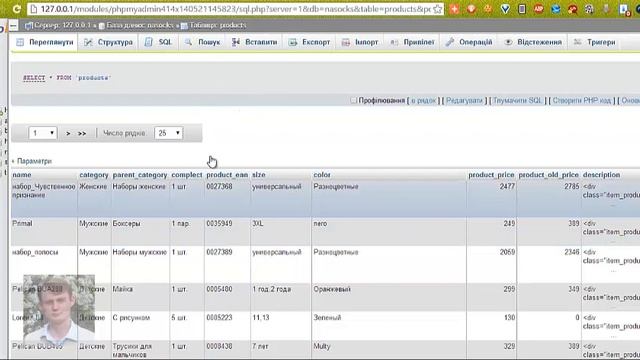
Task: Click the red shield extension icon
Action: 471,9
